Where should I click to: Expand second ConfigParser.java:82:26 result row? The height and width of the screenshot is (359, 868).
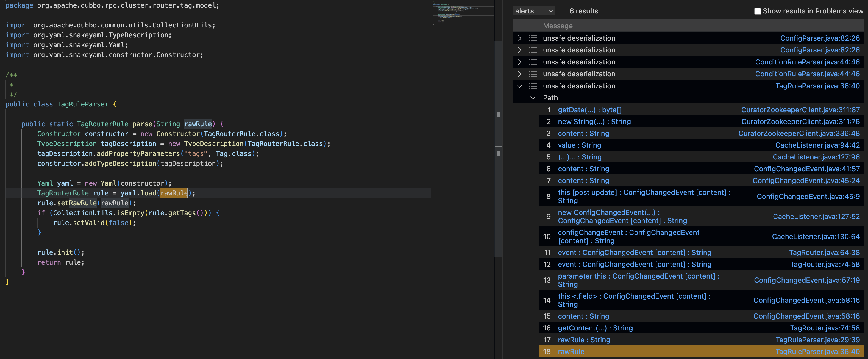coord(520,50)
